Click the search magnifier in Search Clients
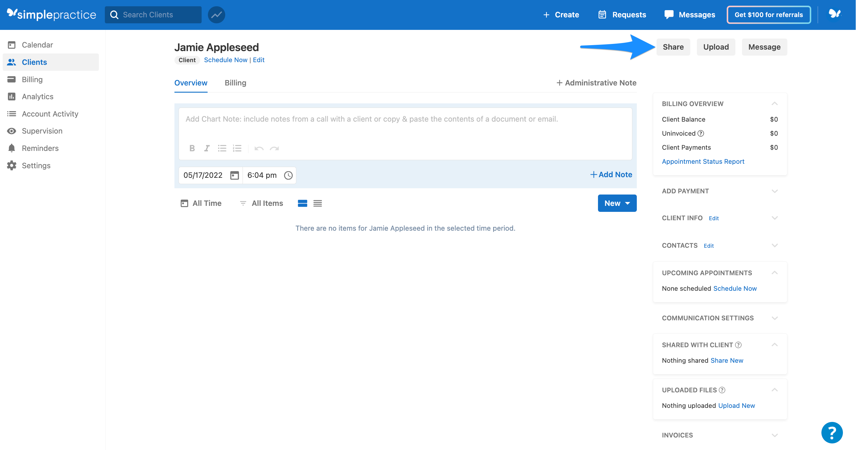 pyautogui.click(x=115, y=15)
